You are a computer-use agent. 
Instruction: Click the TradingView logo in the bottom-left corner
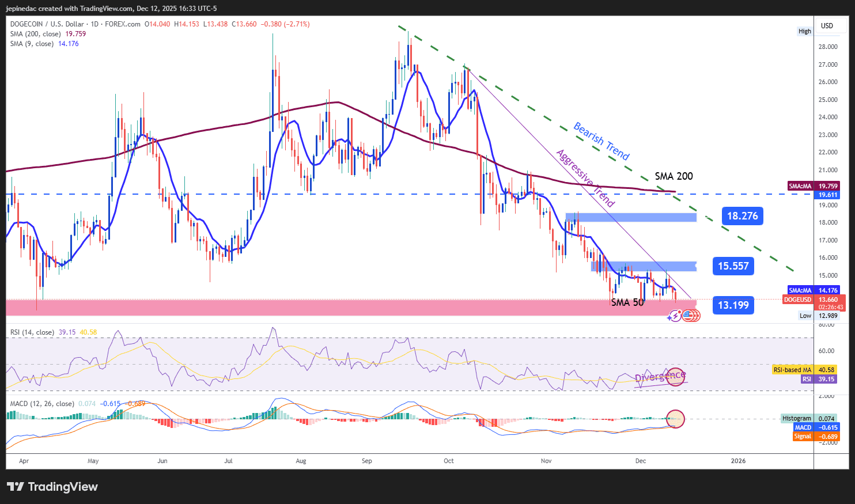(x=52, y=487)
